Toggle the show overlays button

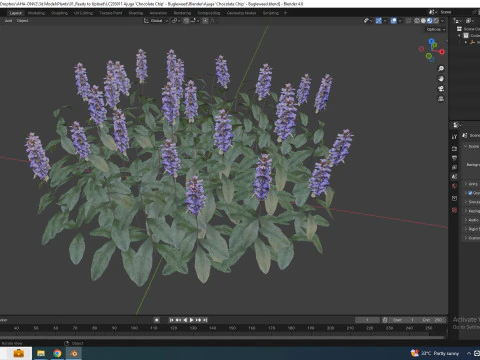coord(394,21)
